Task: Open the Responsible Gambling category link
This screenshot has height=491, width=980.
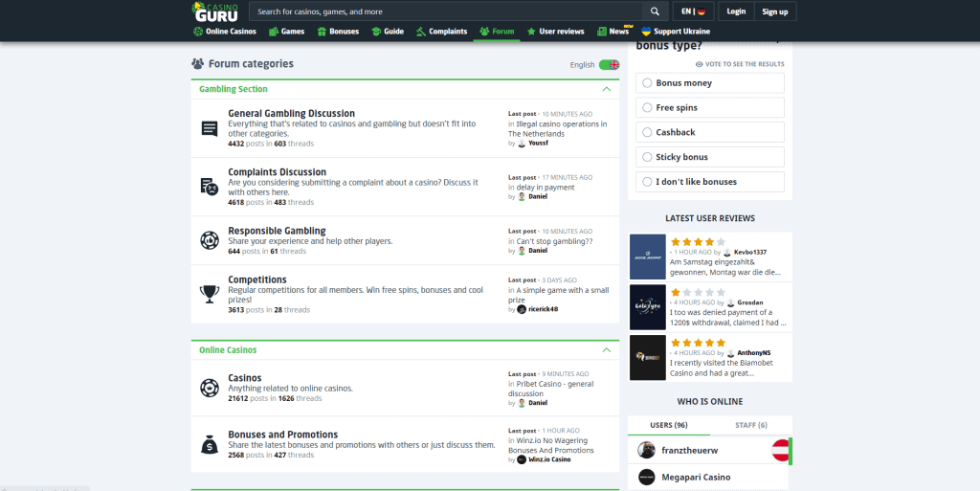Action: coord(277,231)
